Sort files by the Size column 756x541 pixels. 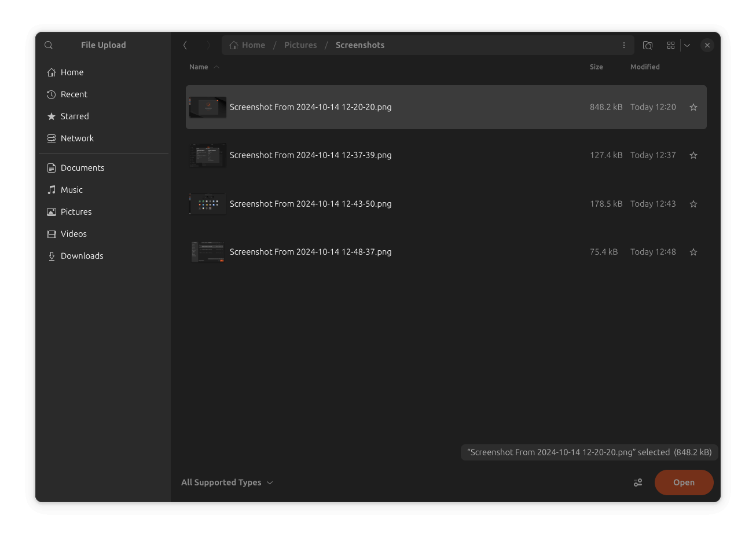[x=596, y=67]
